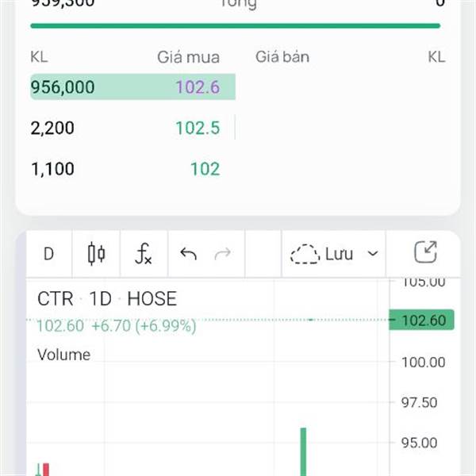Select the 956,000 bid volume row
The height and width of the screenshot is (476, 476).
click(63, 86)
